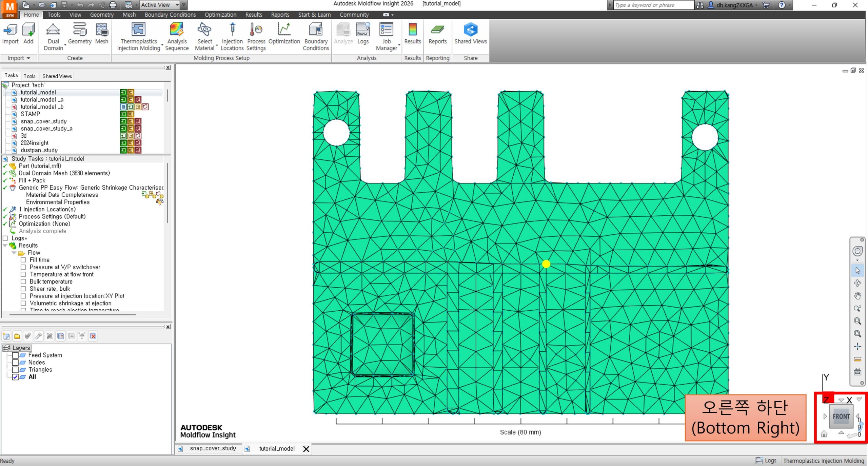868x466 pixels.
Task: Toggle Bulk temperature result checkbox
Action: point(23,281)
